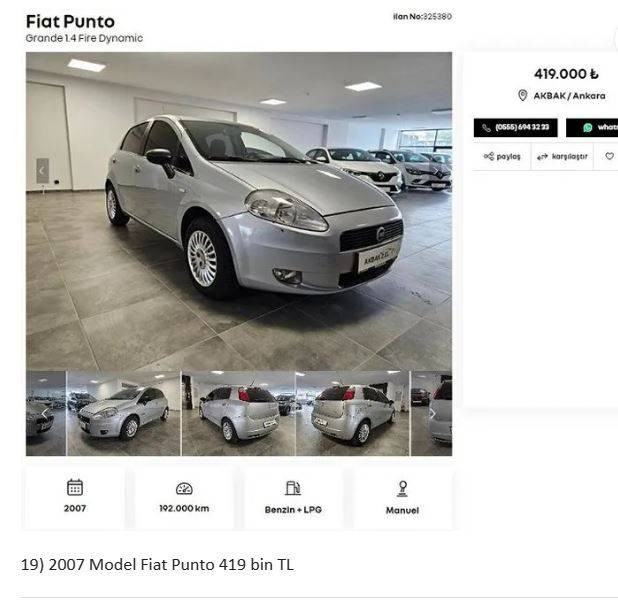618x600 pixels.
Task: Select the rear-right view thumbnail
Action: click(x=353, y=413)
